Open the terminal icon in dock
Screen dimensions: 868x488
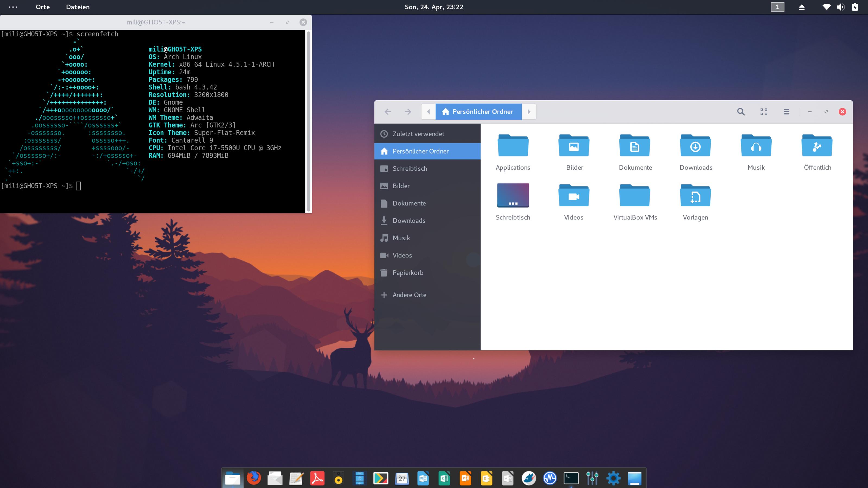[x=571, y=478]
